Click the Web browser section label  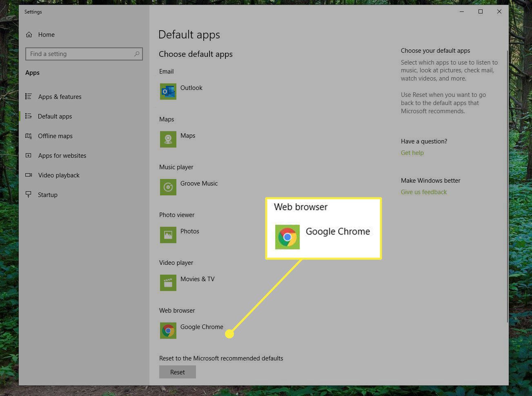coord(177,311)
